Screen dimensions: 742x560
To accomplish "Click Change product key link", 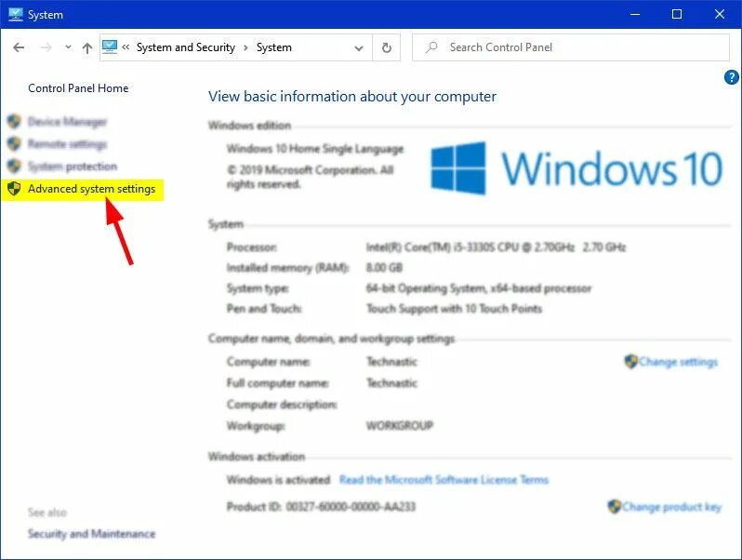I will tap(671, 507).
